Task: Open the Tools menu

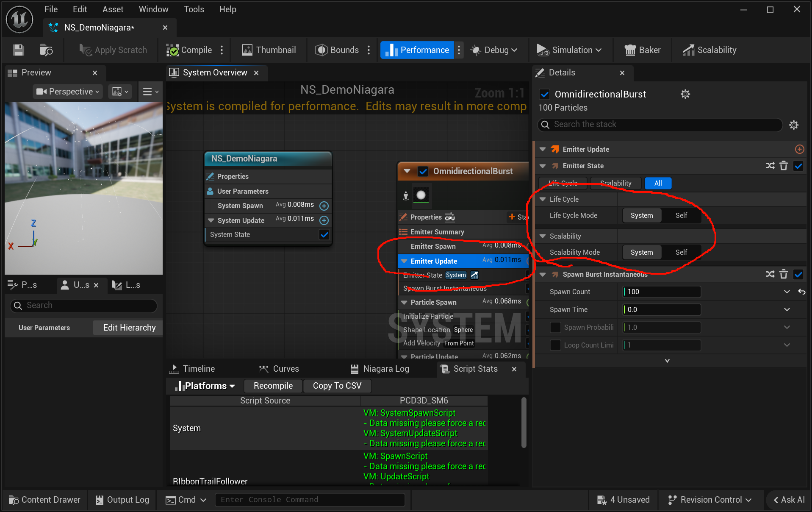Action: point(194,9)
